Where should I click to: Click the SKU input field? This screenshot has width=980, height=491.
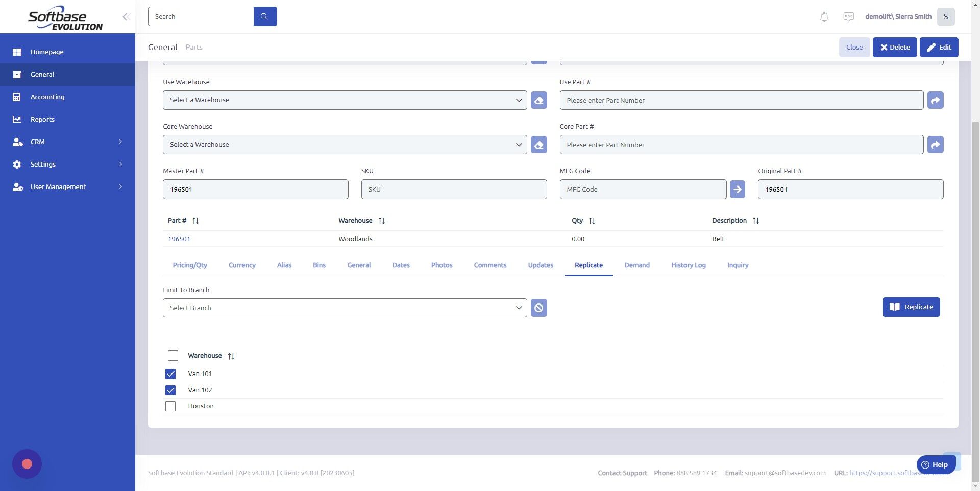[x=454, y=189]
